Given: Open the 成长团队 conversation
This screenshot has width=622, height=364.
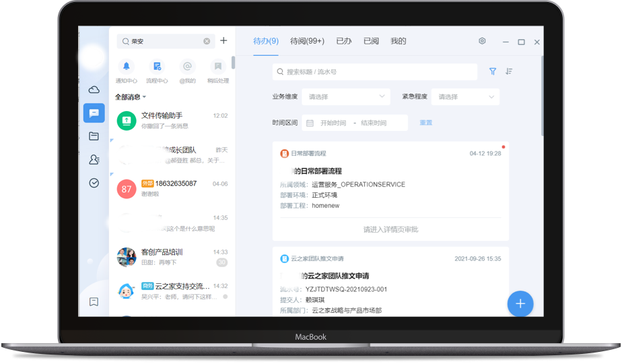Looking at the screenshot, I should click(172, 155).
